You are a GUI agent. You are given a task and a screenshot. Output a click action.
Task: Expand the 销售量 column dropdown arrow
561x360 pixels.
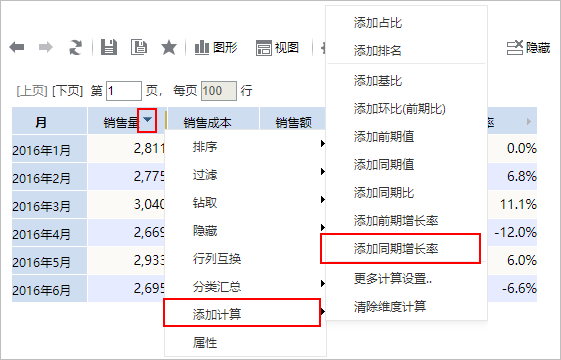click(x=147, y=121)
